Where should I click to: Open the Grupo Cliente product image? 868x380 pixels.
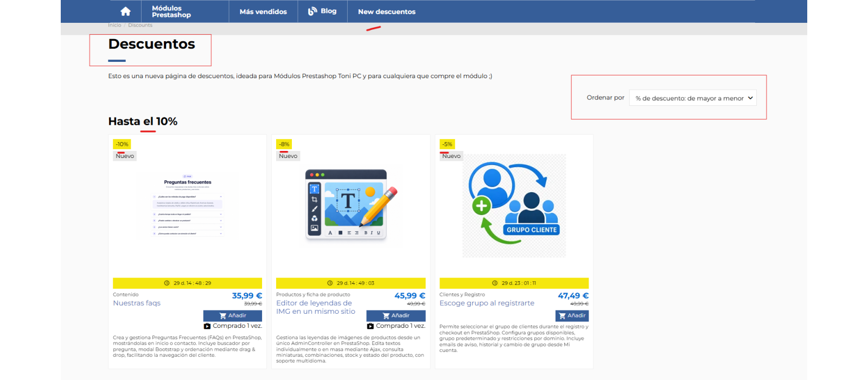point(514,206)
